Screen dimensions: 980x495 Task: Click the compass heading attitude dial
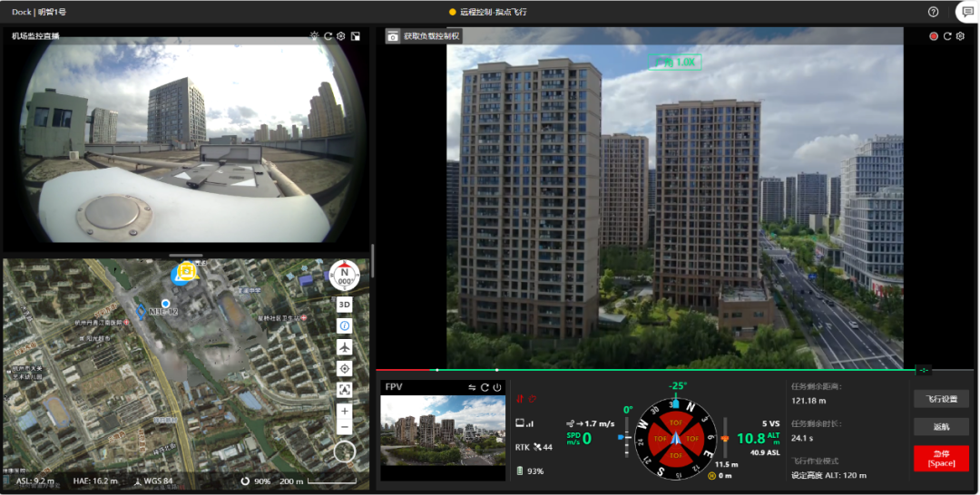tap(676, 438)
